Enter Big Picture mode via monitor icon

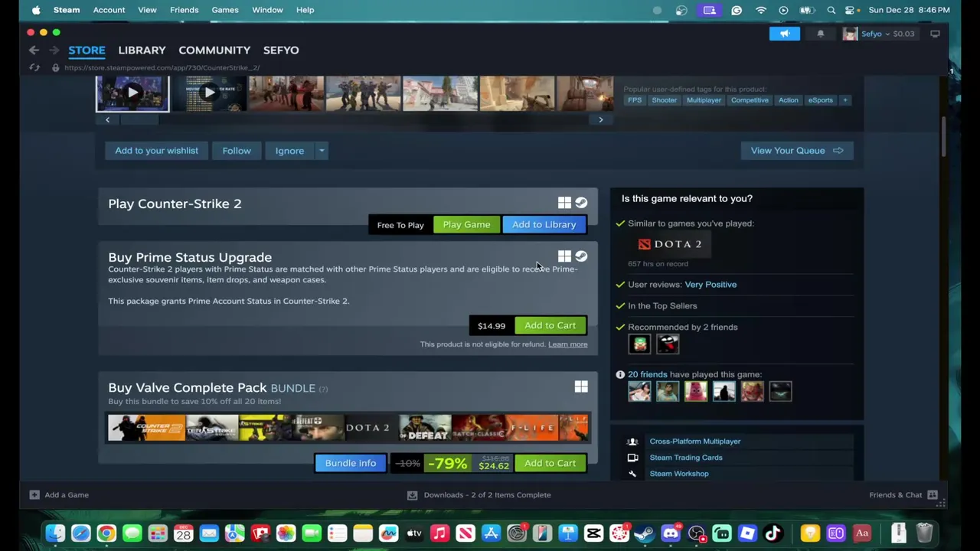tap(935, 34)
